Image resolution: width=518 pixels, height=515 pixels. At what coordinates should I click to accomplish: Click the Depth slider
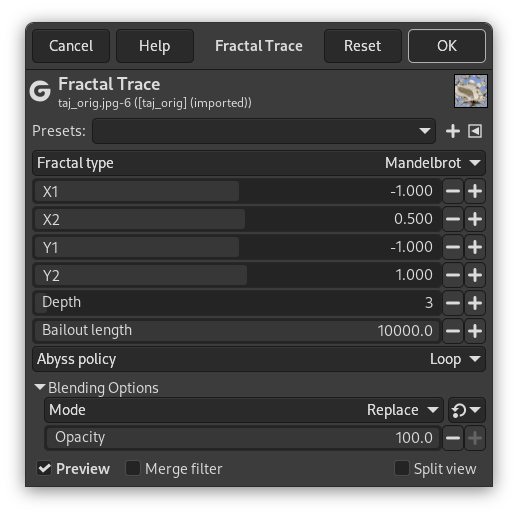pos(237,303)
